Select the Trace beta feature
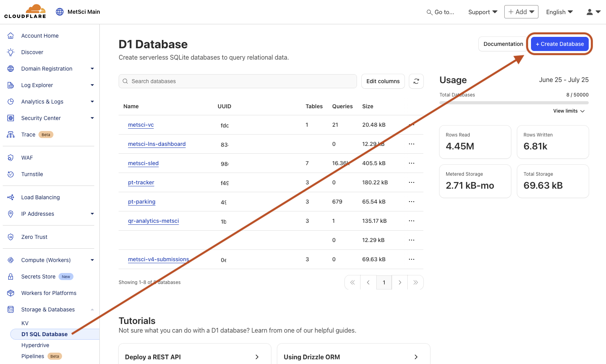The height and width of the screenshot is (364, 606). coord(28,134)
